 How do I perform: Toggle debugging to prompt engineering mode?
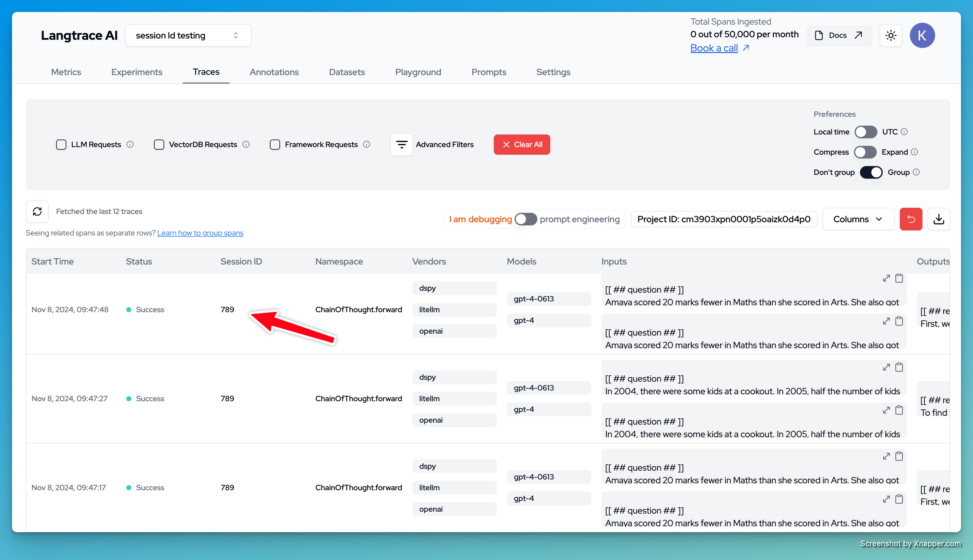coord(525,219)
